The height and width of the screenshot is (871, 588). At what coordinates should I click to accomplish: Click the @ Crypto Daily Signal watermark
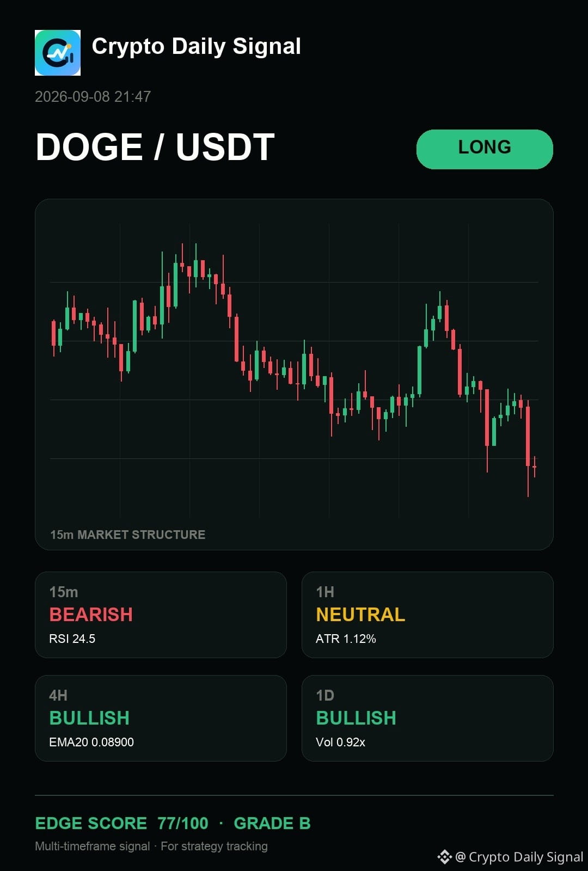(x=519, y=857)
